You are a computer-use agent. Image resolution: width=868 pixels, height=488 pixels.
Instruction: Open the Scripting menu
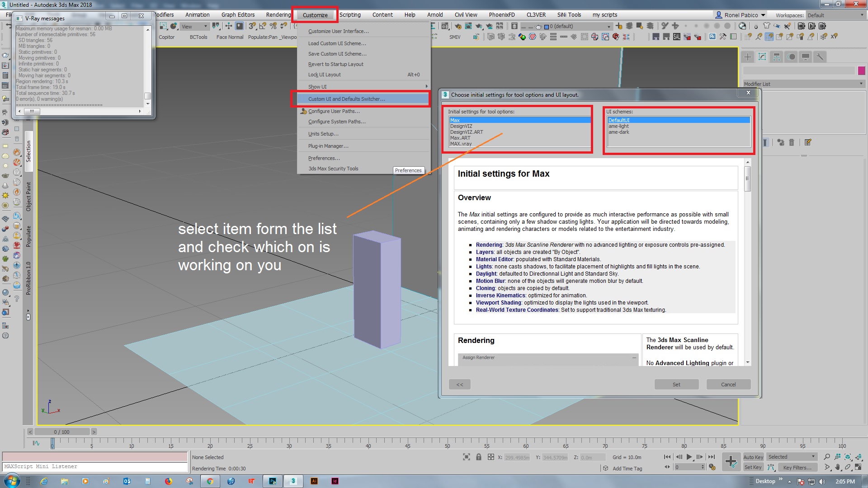(350, 15)
